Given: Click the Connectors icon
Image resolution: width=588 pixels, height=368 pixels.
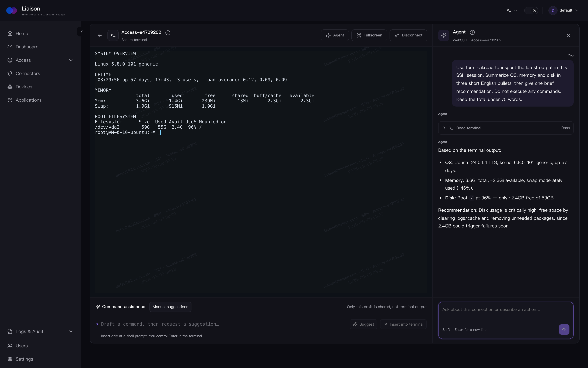Looking at the screenshot, I should tap(10, 73).
